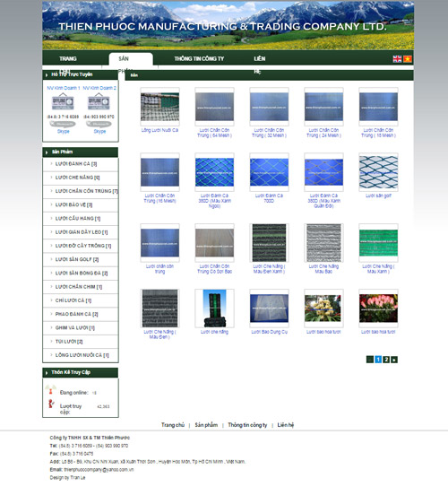
Task: Expand LƯỚI CHẮN CÔN TRÙNG category
Action: (86, 191)
